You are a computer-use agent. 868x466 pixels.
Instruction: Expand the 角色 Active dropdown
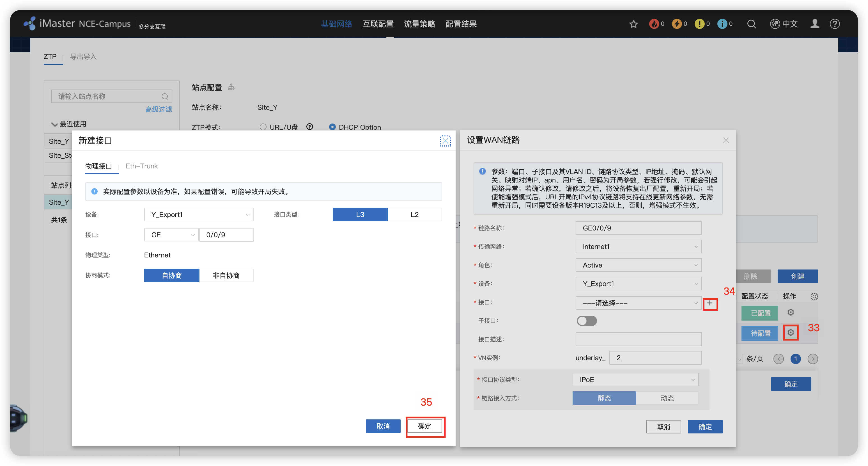tap(638, 265)
